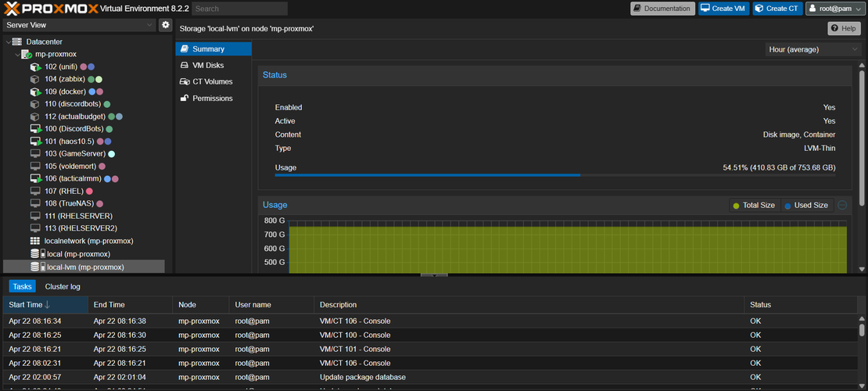Viewport: 868px width, 391px height.
Task: Select the VM monitor icon for 105 (voldemort)
Action: coord(35,166)
